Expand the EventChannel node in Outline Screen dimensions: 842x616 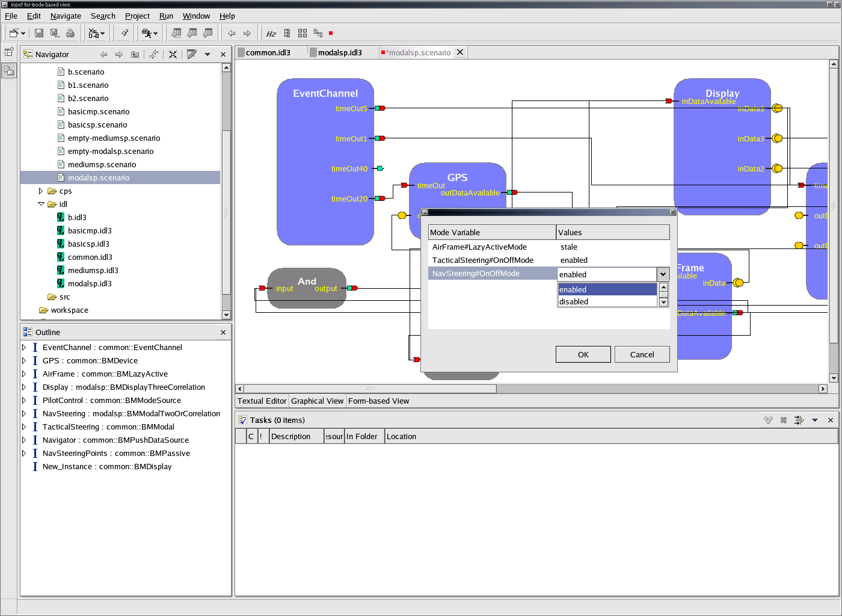point(24,347)
